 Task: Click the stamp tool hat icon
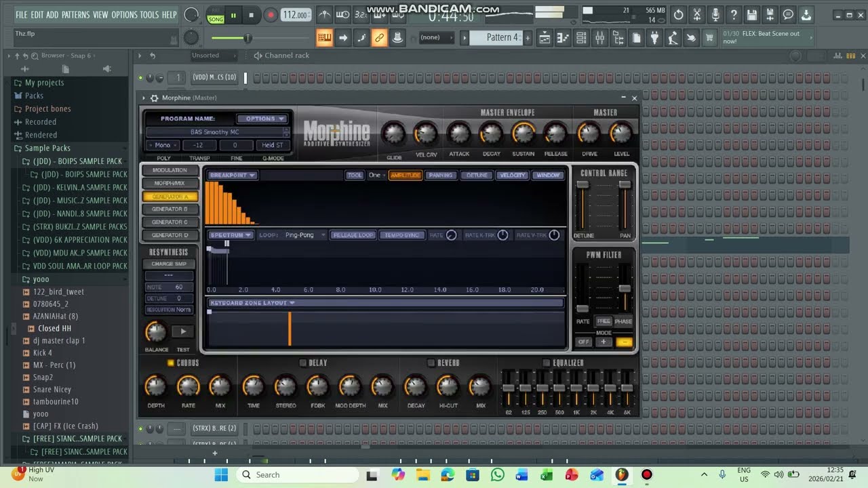[x=397, y=38]
